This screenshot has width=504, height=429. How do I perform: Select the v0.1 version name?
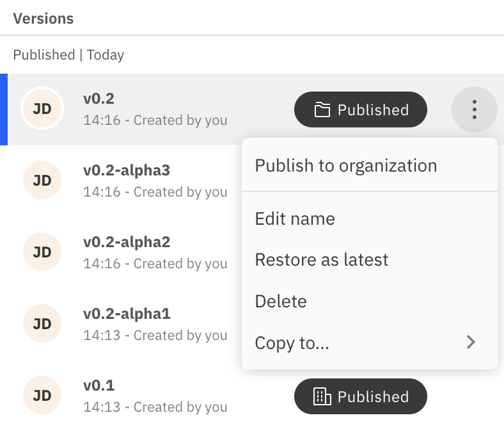98,386
